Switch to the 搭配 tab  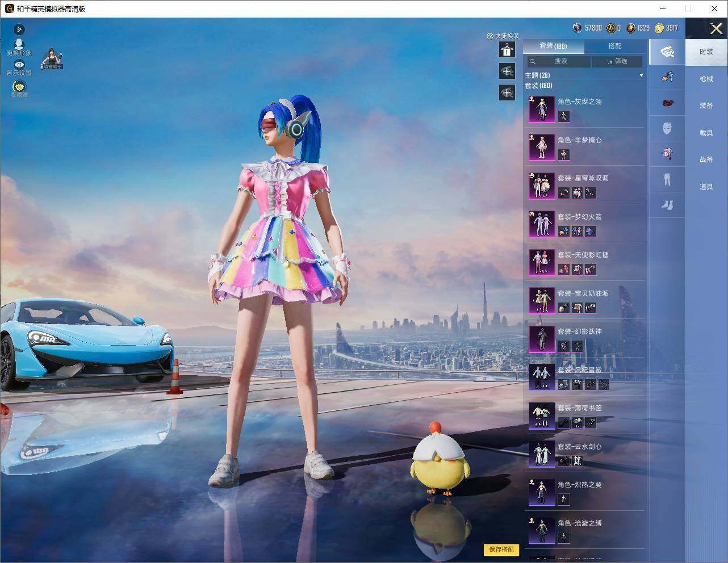[614, 46]
